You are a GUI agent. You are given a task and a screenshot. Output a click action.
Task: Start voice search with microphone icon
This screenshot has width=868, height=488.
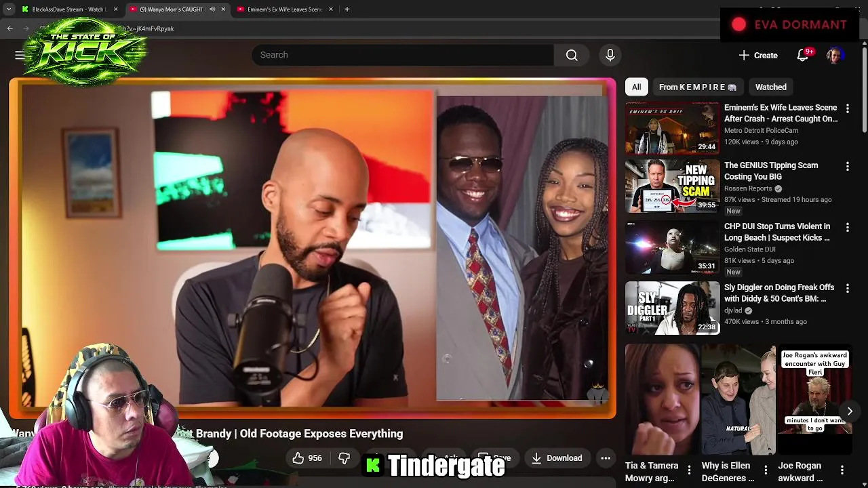(x=610, y=55)
